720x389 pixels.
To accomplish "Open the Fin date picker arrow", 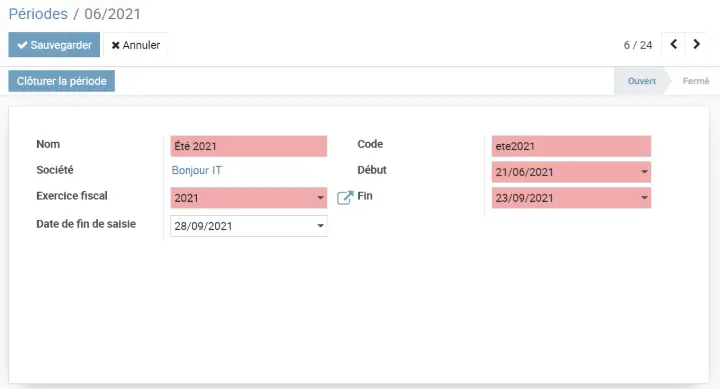I will [644, 198].
